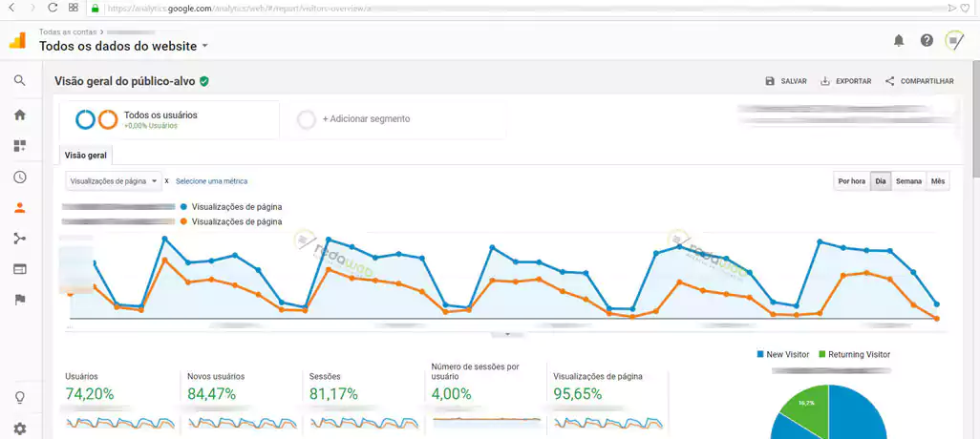The image size is (980, 439).
Task: Open Acquisition reports icon in sidebar
Action: (19, 239)
